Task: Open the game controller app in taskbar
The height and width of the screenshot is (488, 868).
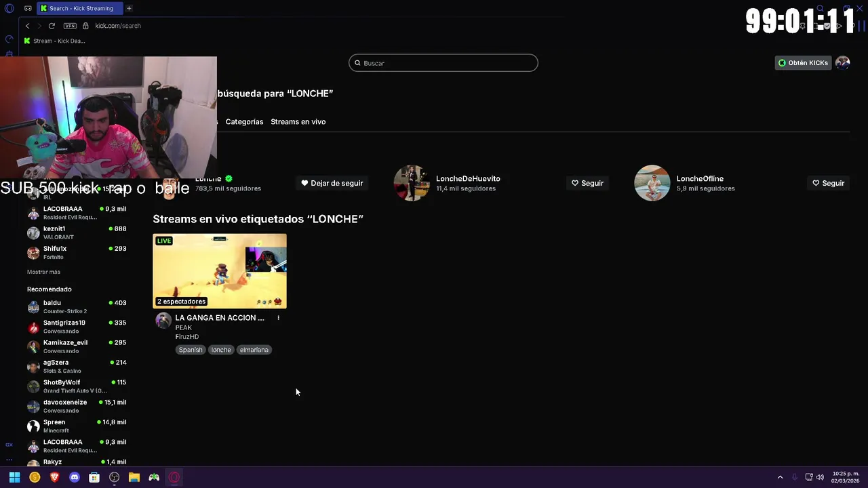Action: pyautogui.click(x=154, y=477)
